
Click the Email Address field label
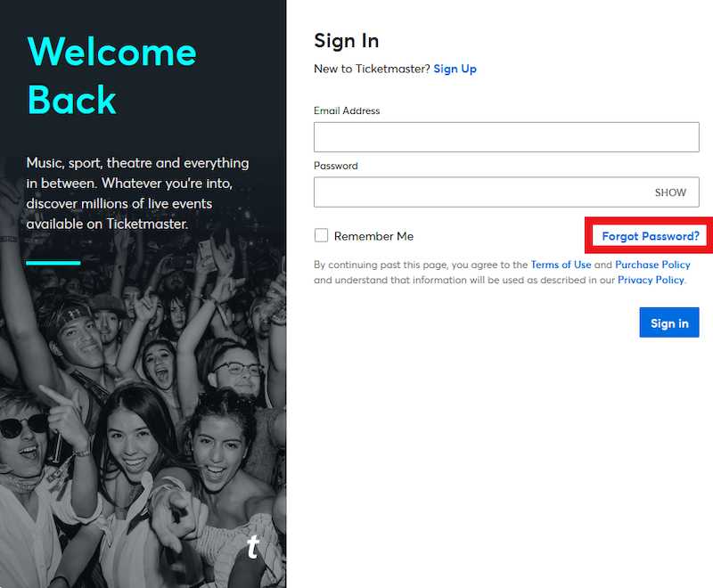[347, 111]
